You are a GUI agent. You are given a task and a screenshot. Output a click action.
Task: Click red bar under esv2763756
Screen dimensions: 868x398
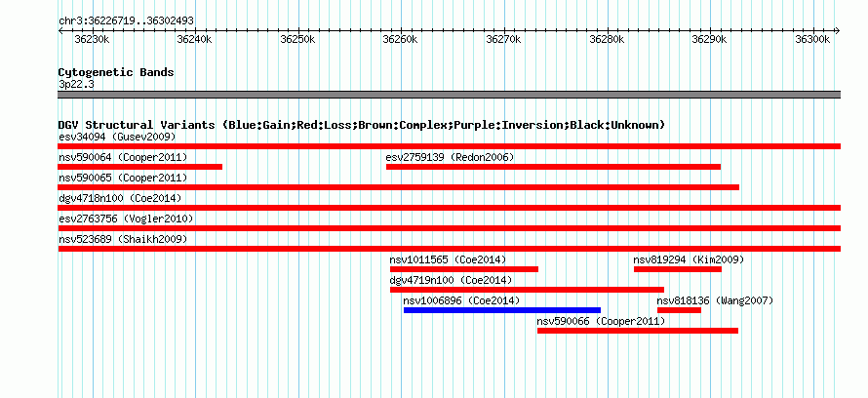pyautogui.click(x=450, y=228)
